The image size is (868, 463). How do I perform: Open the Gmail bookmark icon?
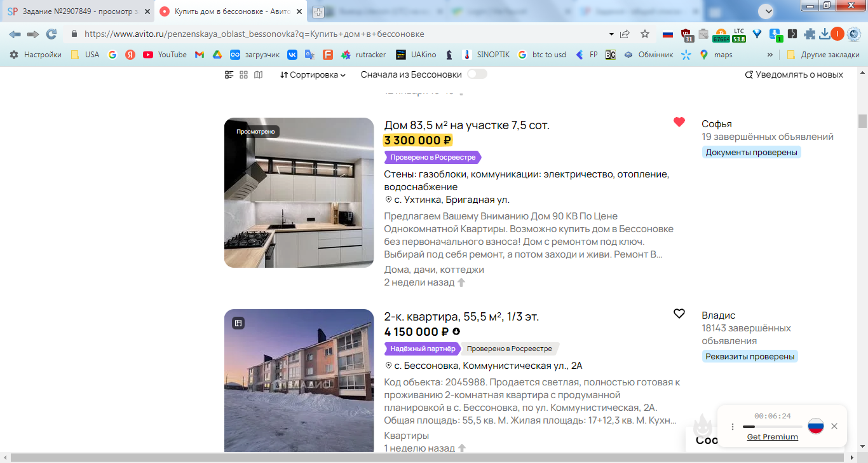click(x=200, y=55)
